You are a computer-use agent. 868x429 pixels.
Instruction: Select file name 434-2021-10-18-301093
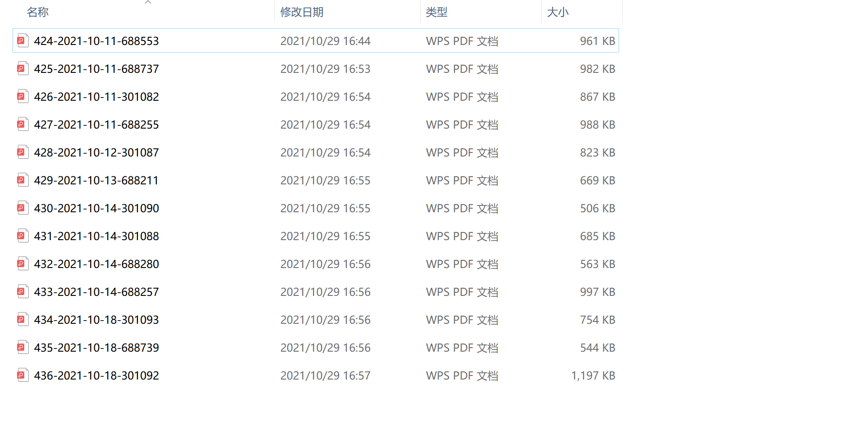click(97, 320)
